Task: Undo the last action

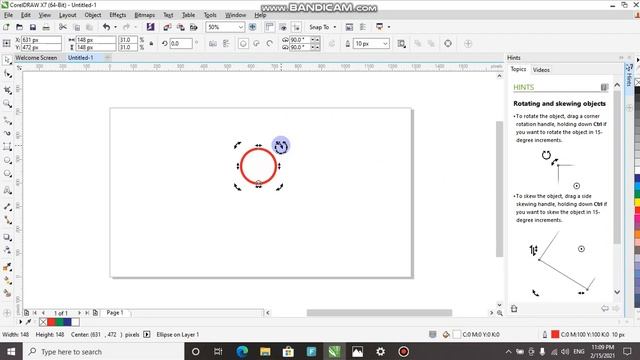Action: (x=107, y=27)
